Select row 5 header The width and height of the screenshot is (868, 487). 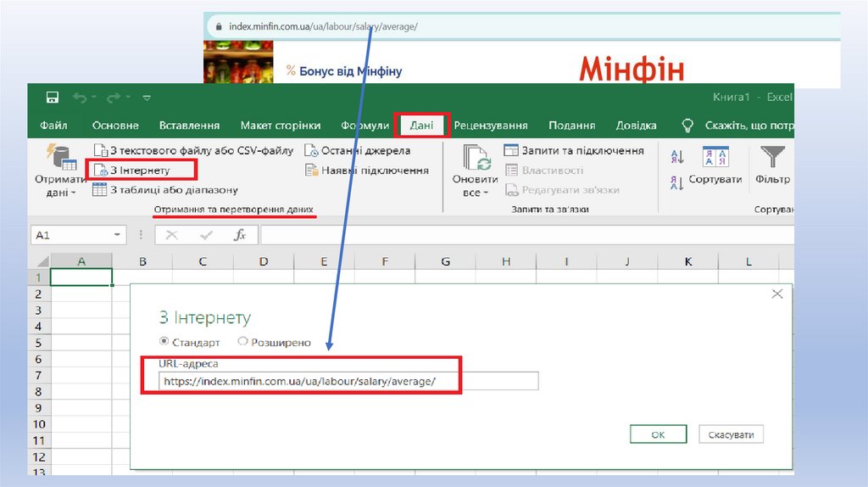click(x=39, y=343)
